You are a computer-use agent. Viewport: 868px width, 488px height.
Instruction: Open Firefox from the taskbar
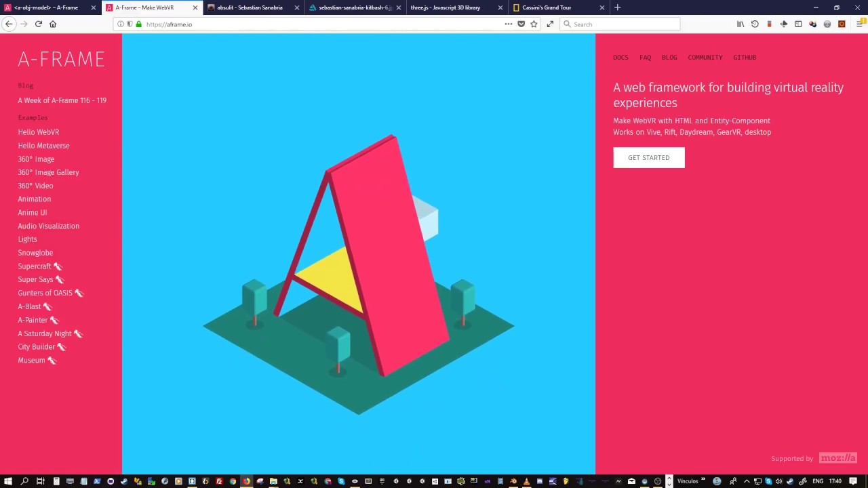[x=246, y=481]
